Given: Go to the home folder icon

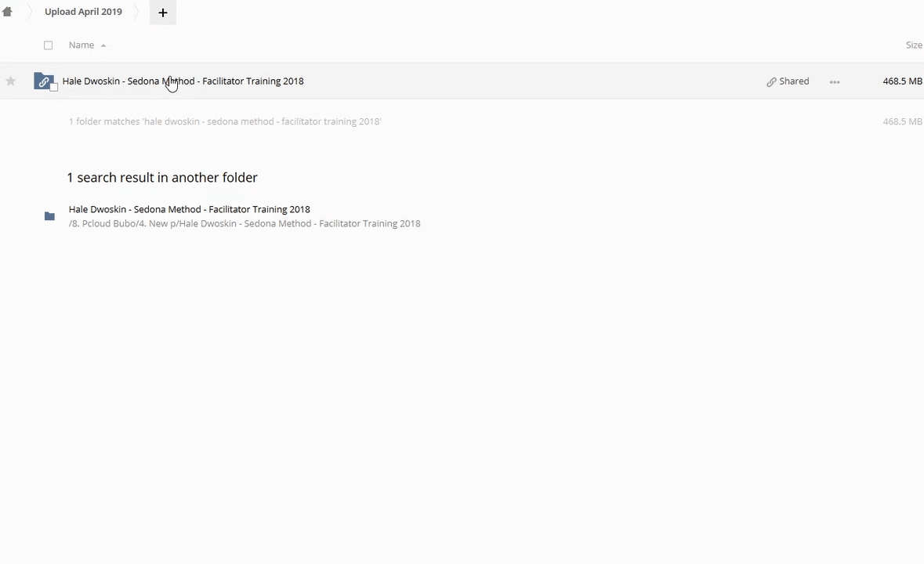Looking at the screenshot, I should (x=7, y=12).
